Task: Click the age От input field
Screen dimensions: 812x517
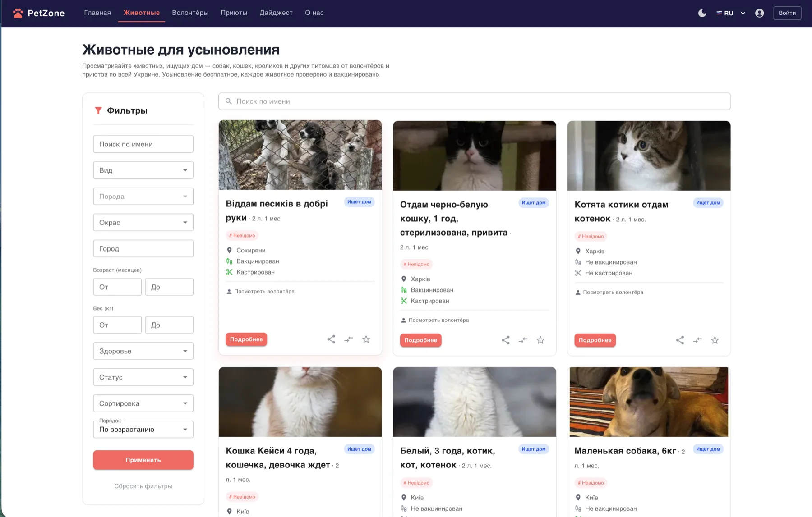Action: (x=117, y=287)
